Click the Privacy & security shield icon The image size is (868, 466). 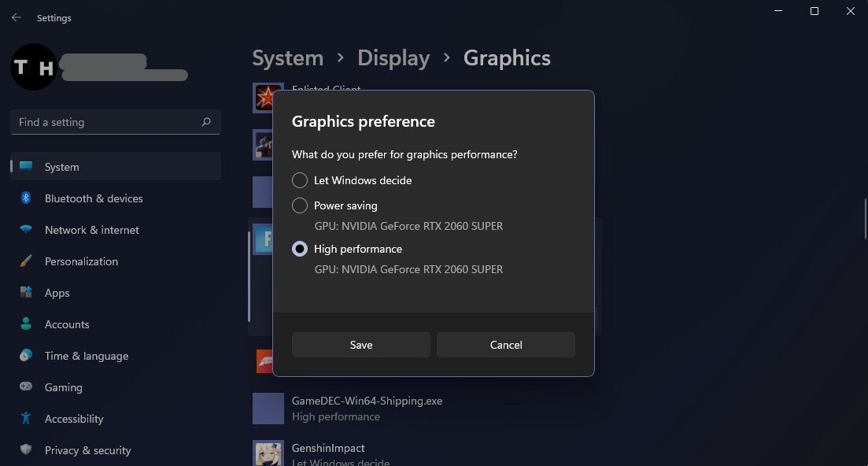26,449
